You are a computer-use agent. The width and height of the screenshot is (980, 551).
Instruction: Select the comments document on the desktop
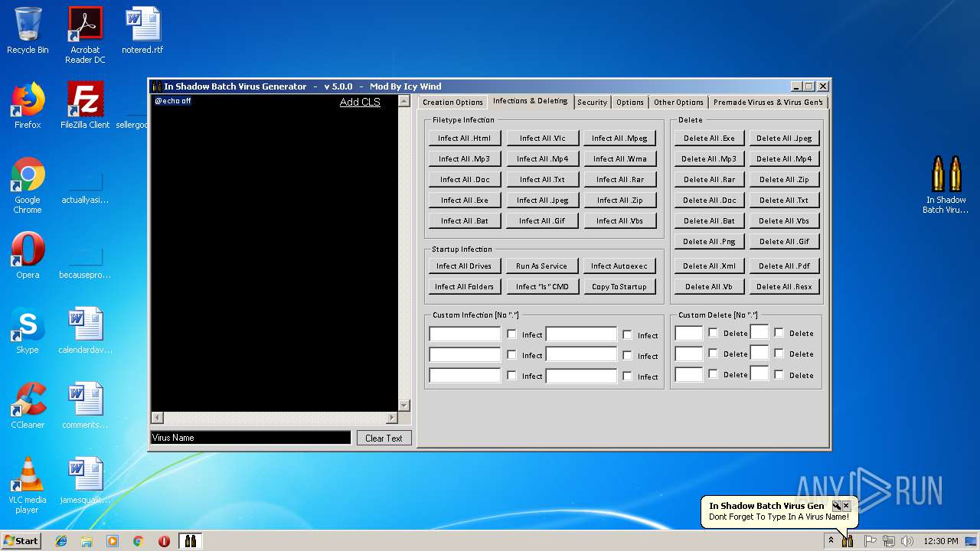click(85, 406)
